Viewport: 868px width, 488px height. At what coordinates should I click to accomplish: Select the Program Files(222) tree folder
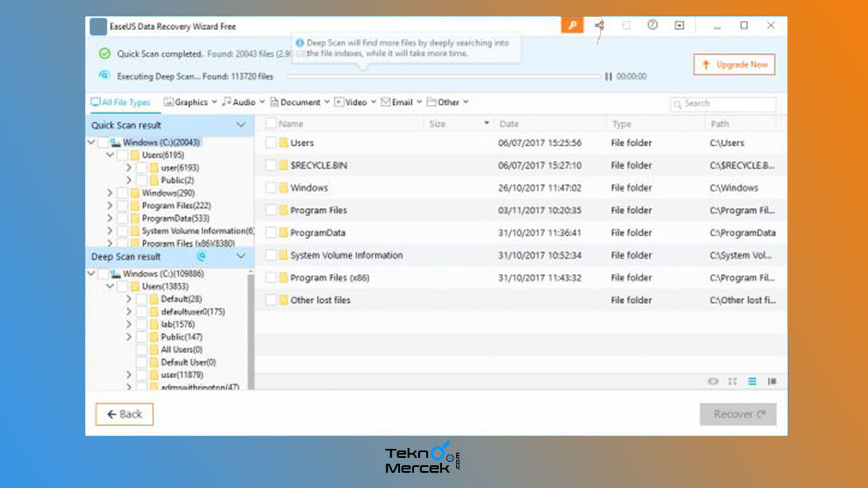[176, 206]
